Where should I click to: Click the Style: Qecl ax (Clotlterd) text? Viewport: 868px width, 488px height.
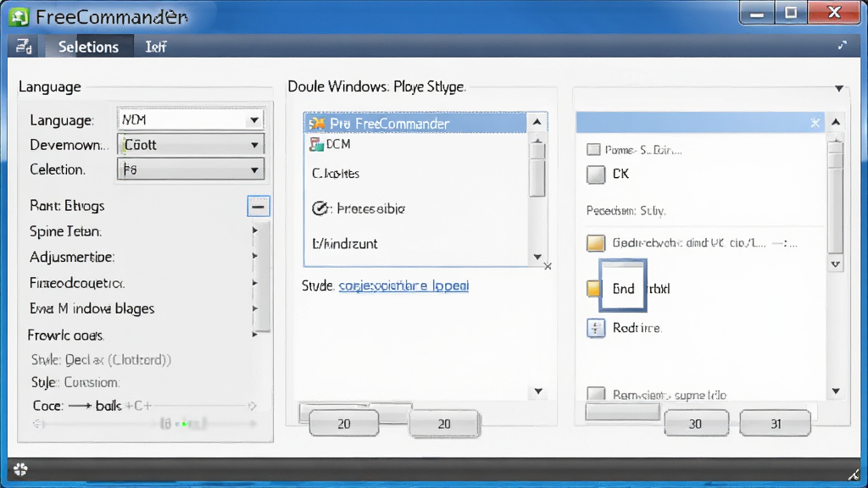tap(102, 360)
